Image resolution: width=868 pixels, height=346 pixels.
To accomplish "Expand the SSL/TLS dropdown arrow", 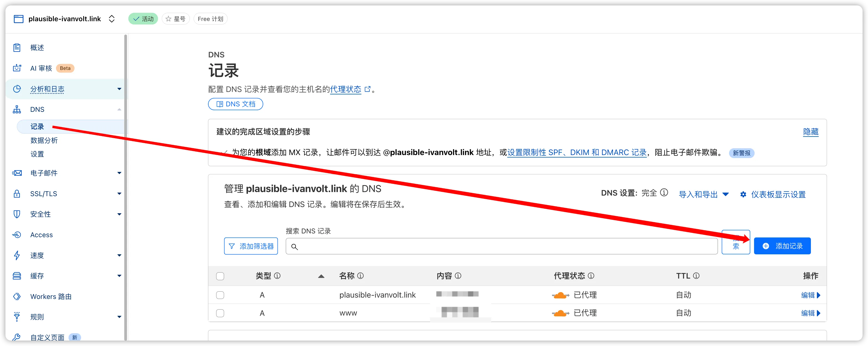I will [x=119, y=194].
